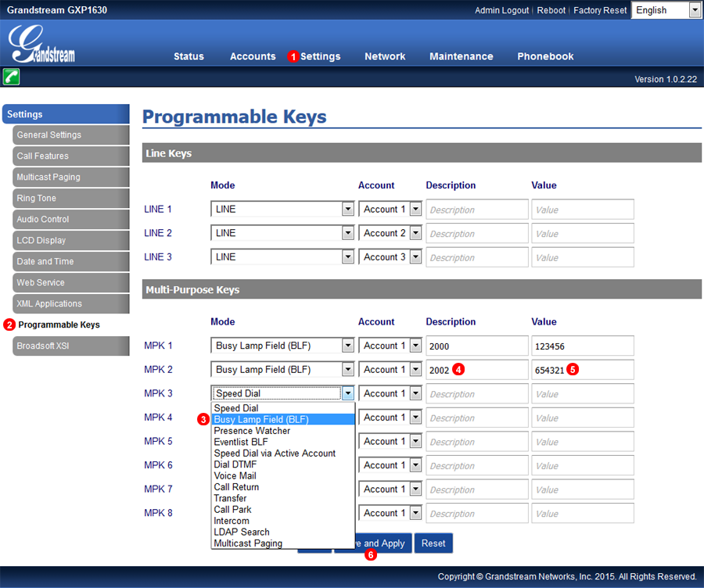Image resolution: width=704 pixels, height=588 pixels.
Task: Click MPK 1 Value field containing 123456
Action: pyautogui.click(x=583, y=346)
